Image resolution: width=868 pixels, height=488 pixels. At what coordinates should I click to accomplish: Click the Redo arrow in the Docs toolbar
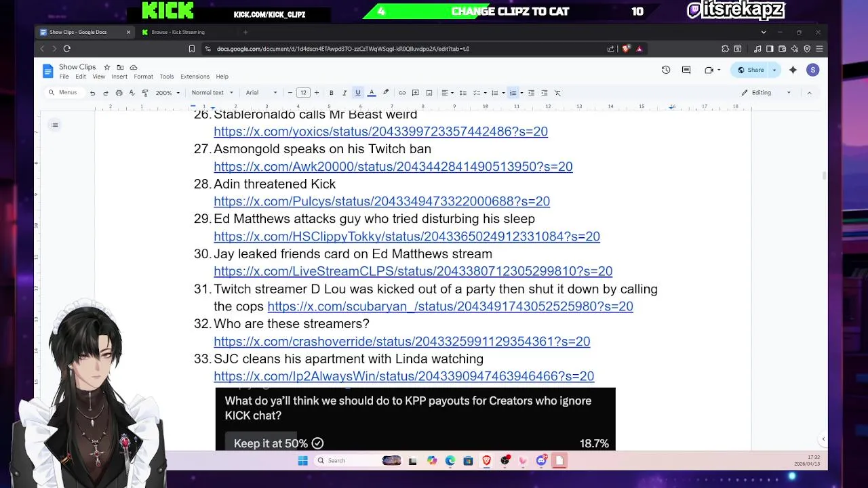point(106,93)
